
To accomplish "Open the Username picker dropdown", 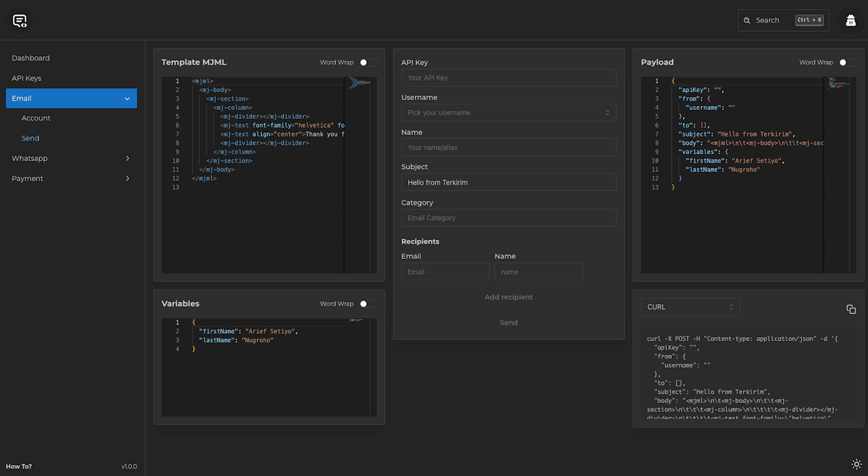I will tap(509, 113).
